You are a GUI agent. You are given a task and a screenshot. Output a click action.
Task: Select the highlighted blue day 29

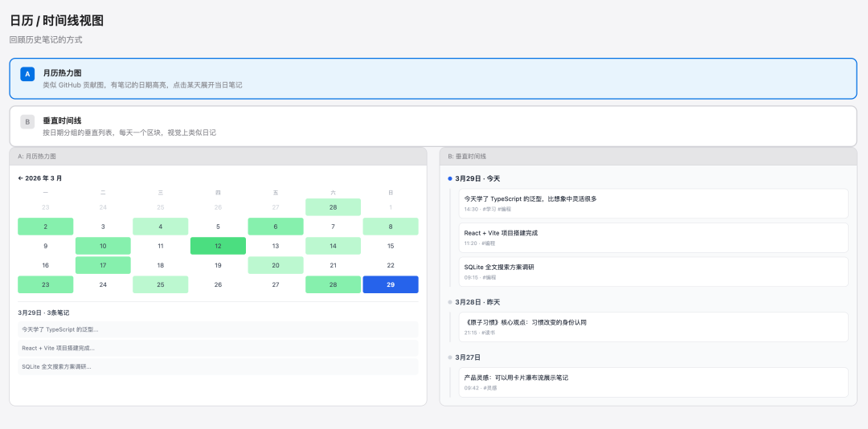[x=391, y=284]
